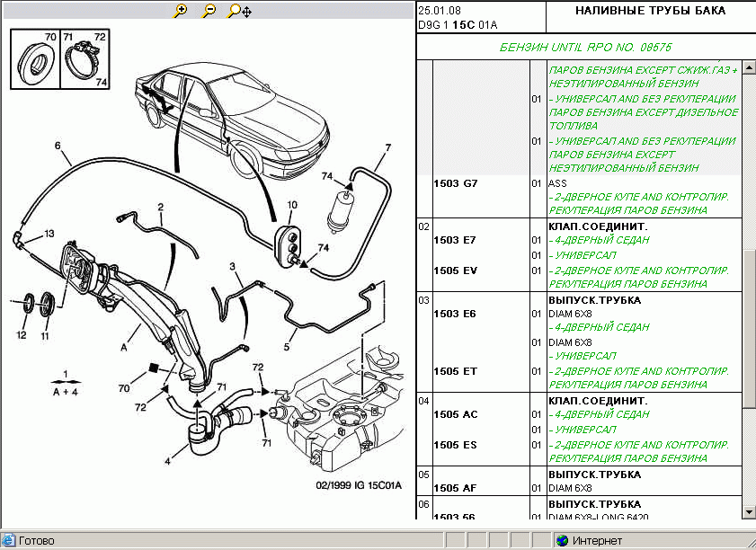Select part number 1503 G7
The image size is (756, 550).
point(455,183)
